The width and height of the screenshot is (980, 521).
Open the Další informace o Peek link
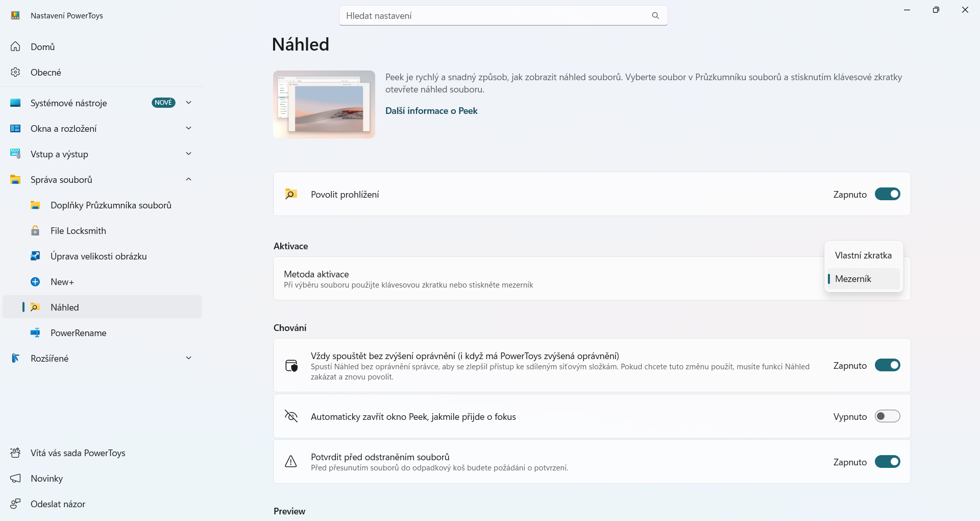point(431,111)
